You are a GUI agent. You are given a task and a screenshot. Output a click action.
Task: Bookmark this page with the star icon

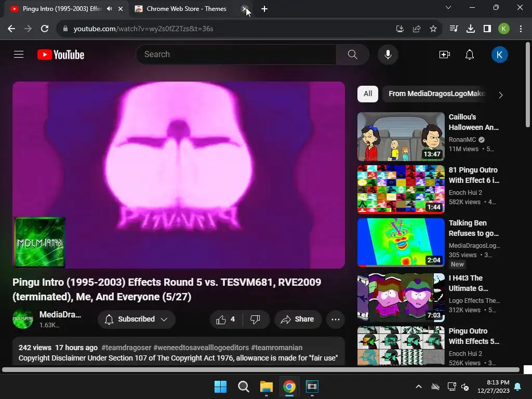(433, 29)
